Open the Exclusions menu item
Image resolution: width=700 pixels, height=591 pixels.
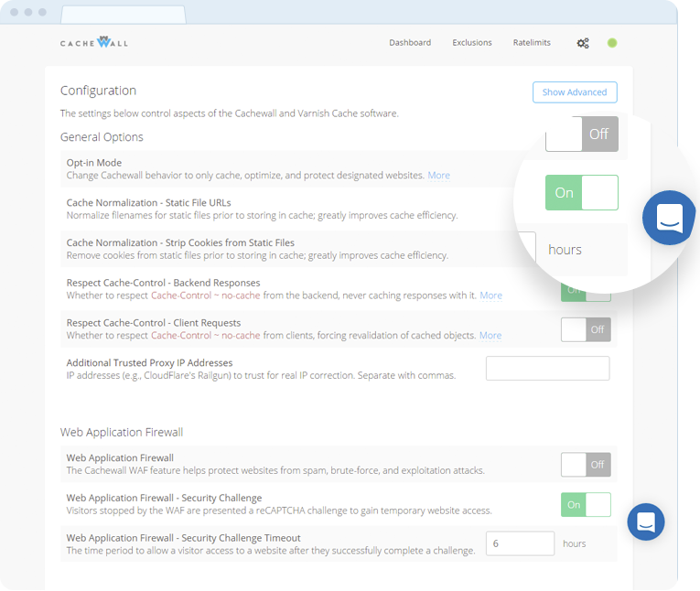coord(472,42)
